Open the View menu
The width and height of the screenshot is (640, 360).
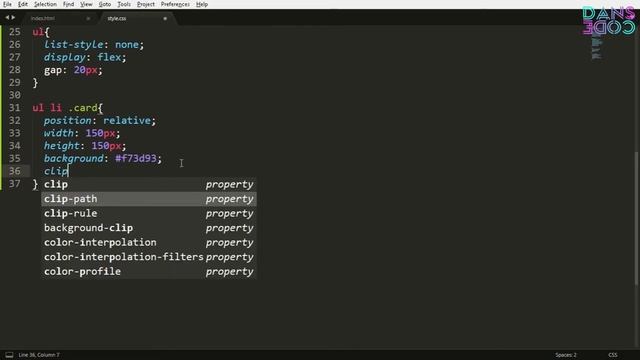click(x=86, y=4)
